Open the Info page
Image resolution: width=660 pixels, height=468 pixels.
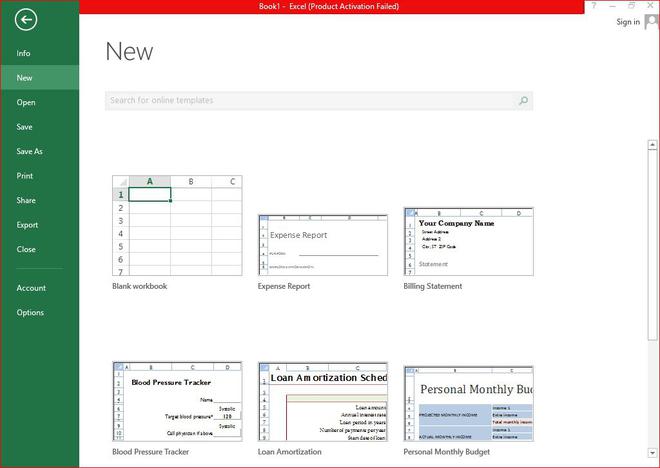tap(40, 53)
